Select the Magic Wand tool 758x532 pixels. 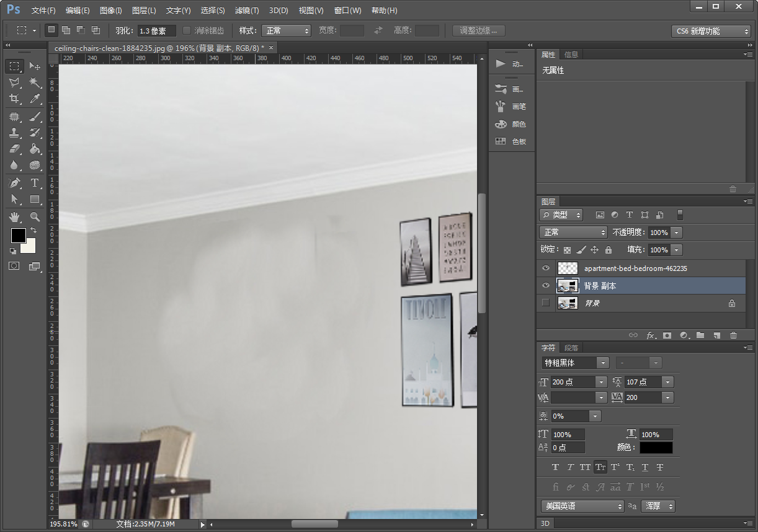point(35,82)
